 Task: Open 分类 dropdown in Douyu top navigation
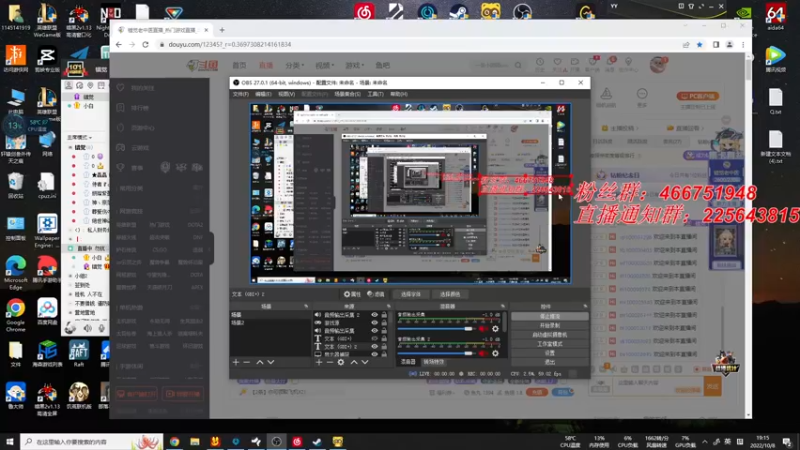point(294,65)
